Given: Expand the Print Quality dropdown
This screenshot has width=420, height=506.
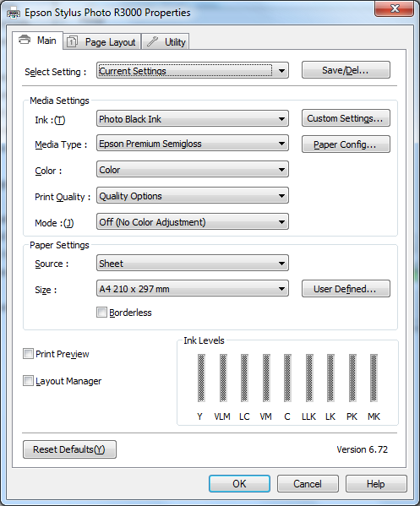Looking at the screenshot, I should [x=193, y=196].
